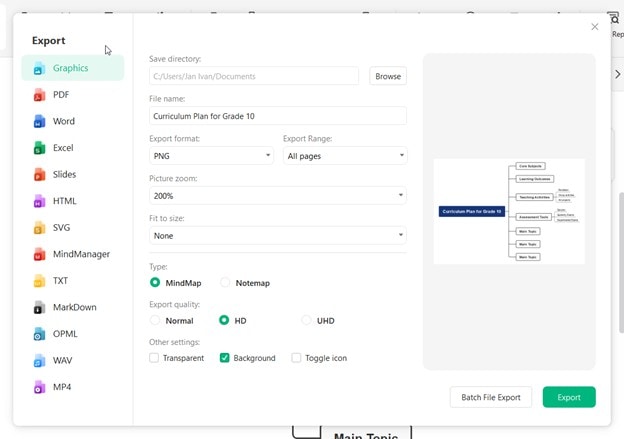Image resolution: width=624 pixels, height=439 pixels.
Task: Click the Batch File Export button
Action: [x=491, y=397]
